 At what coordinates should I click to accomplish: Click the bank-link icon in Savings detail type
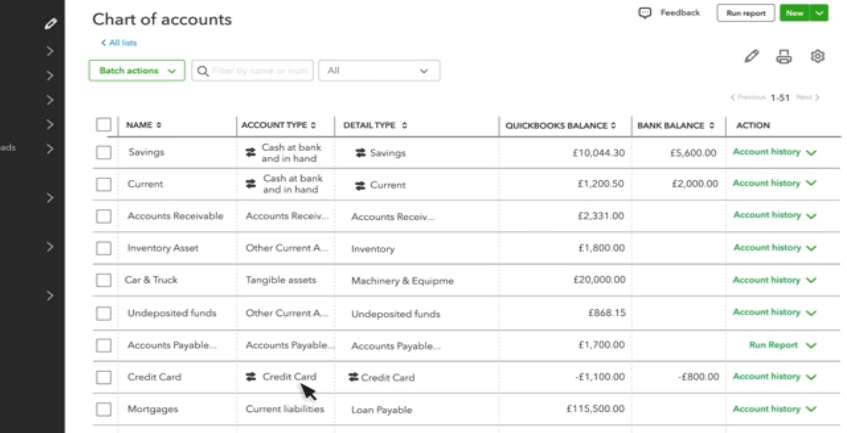click(x=360, y=153)
